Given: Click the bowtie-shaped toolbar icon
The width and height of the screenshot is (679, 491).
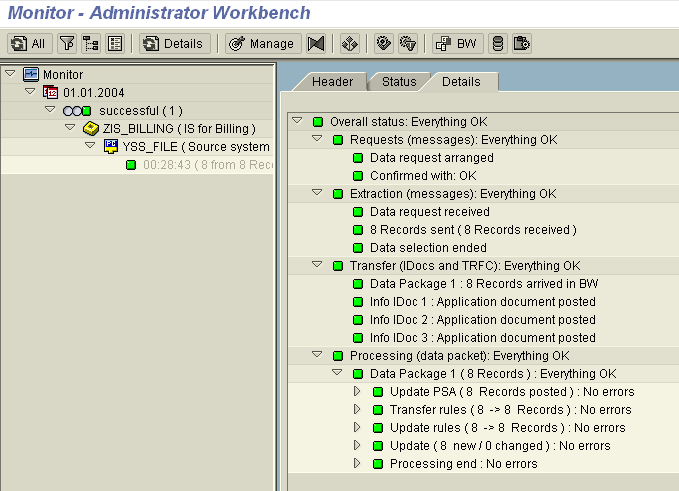Looking at the screenshot, I should click(x=316, y=44).
